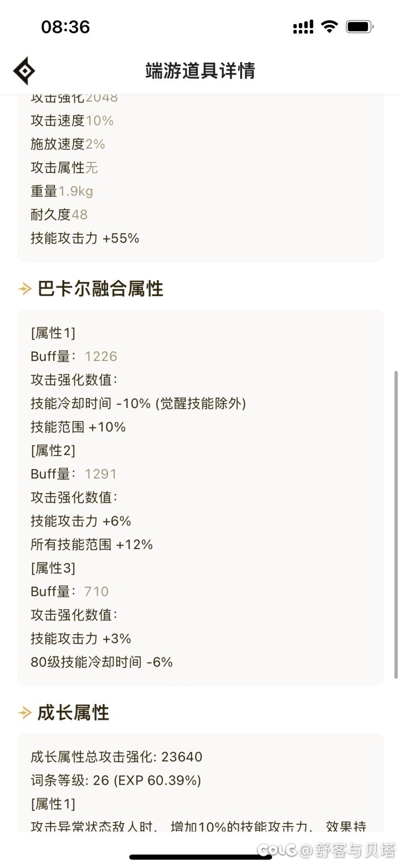
Task: Tap the @舒客与贝塔 username watermark
Action: [x=348, y=850]
